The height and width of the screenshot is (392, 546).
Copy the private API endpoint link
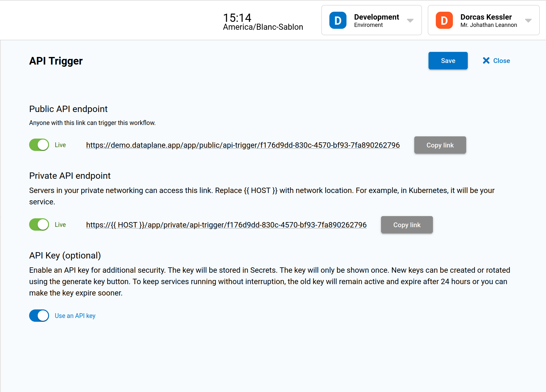pyautogui.click(x=407, y=225)
